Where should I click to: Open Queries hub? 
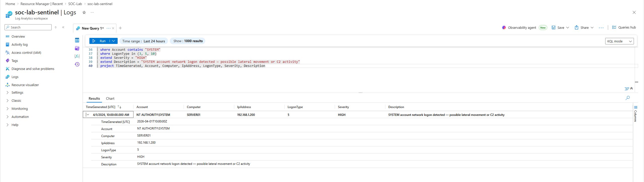[x=624, y=27]
